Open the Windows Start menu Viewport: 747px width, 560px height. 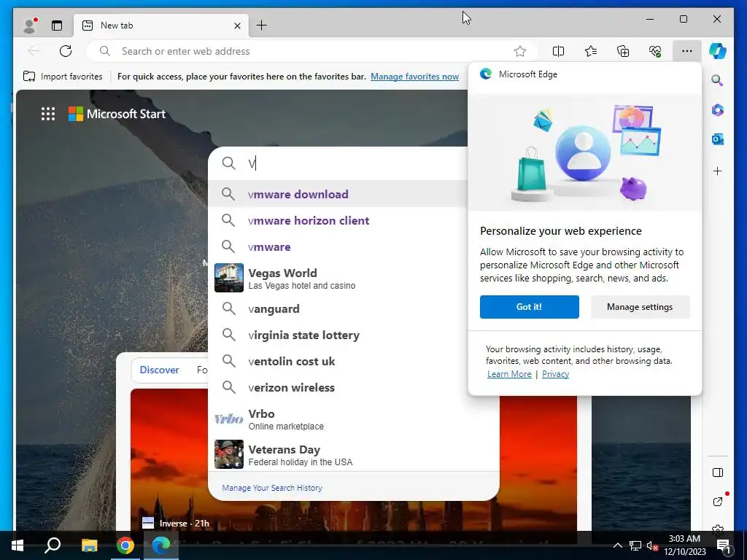pos(18,545)
